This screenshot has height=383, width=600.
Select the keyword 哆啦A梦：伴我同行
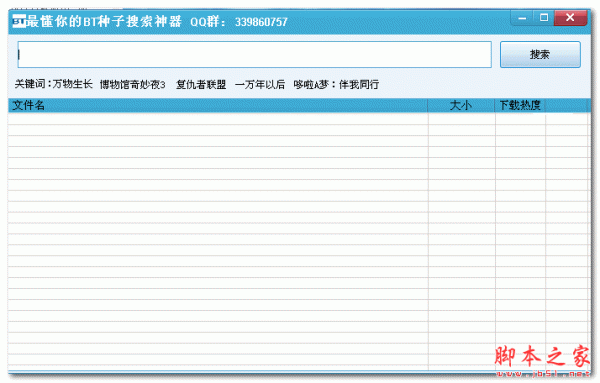pyautogui.click(x=336, y=84)
